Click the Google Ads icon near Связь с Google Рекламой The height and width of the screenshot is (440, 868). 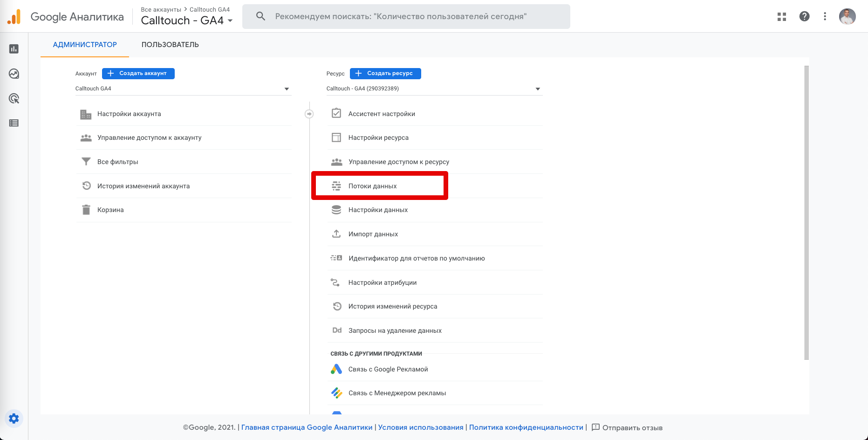(x=336, y=369)
